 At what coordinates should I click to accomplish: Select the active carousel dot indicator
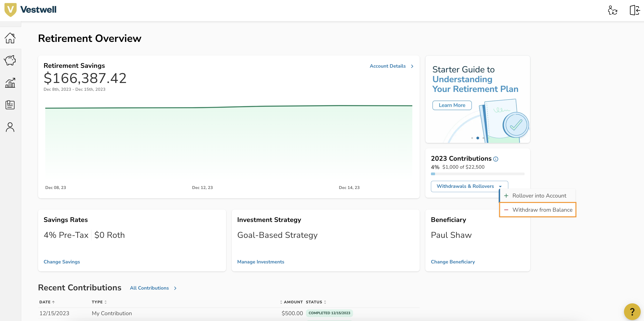pos(478,138)
